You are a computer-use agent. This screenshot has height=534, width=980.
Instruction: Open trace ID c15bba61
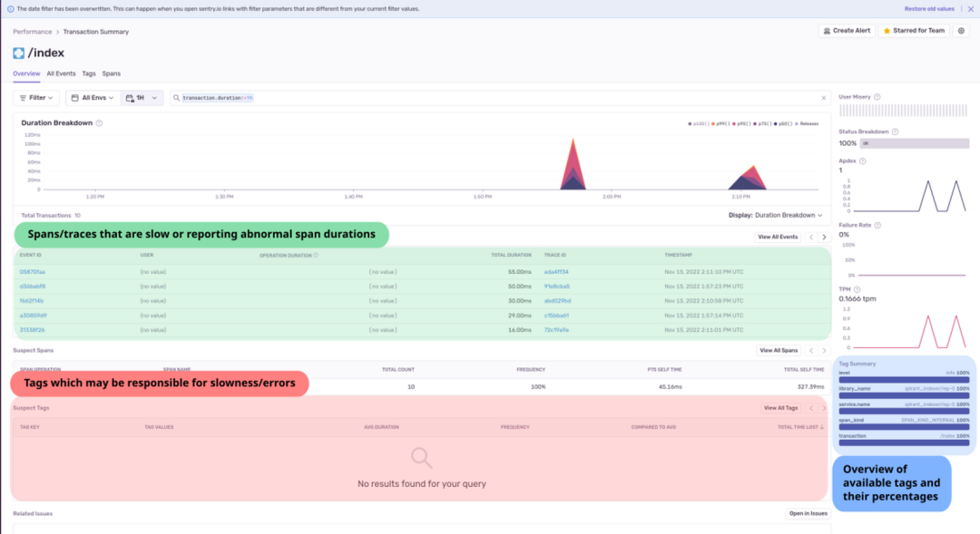click(556, 316)
